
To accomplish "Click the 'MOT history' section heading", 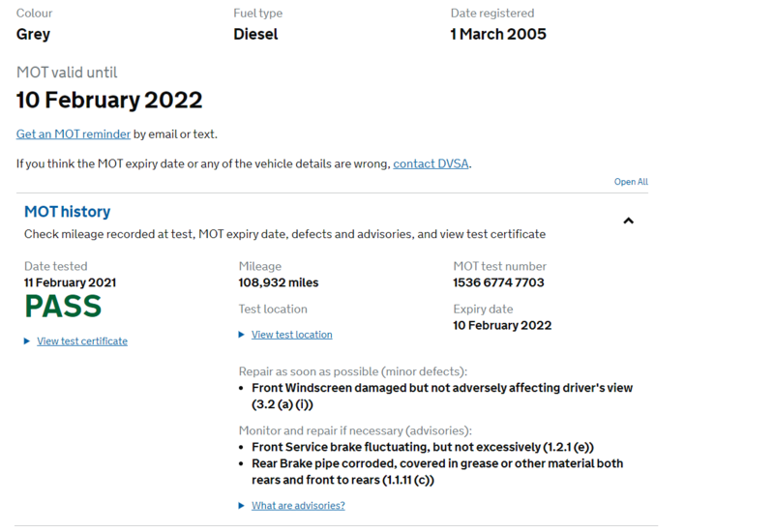I will [x=67, y=212].
